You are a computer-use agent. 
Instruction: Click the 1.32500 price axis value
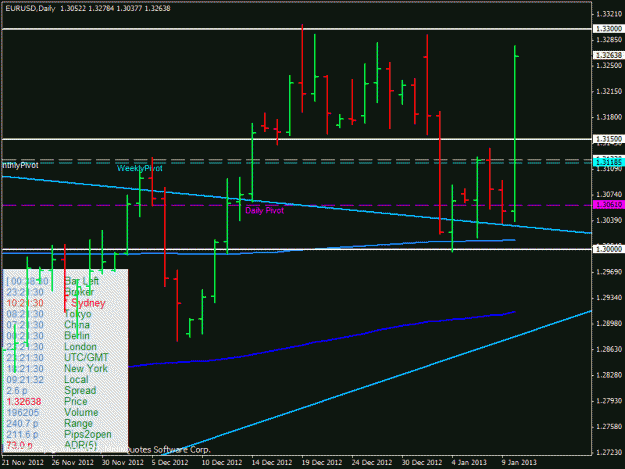pyautogui.click(x=609, y=65)
